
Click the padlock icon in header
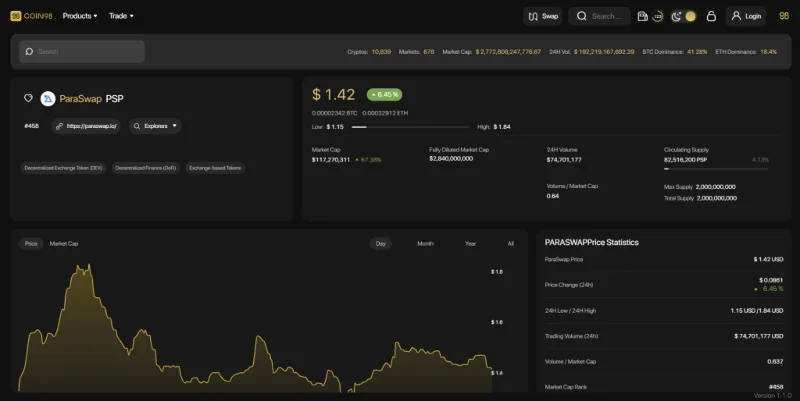pyautogui.click(x=711, y=16)
